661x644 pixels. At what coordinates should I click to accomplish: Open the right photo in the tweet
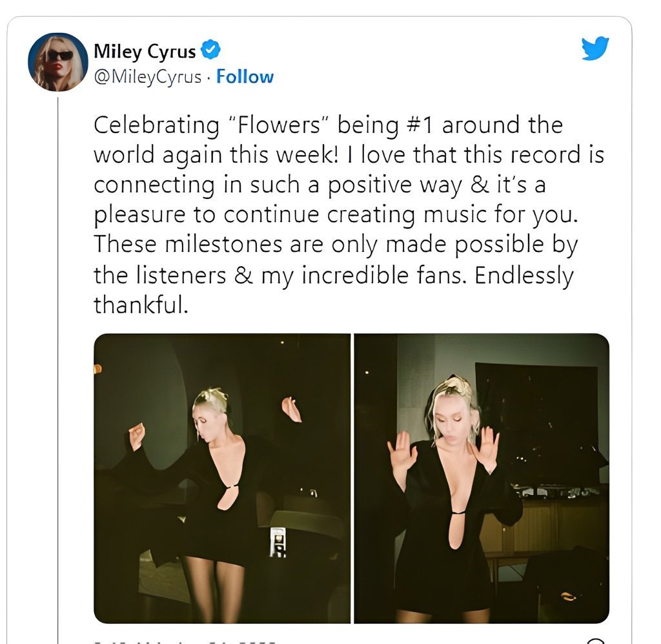click(482, 478)
